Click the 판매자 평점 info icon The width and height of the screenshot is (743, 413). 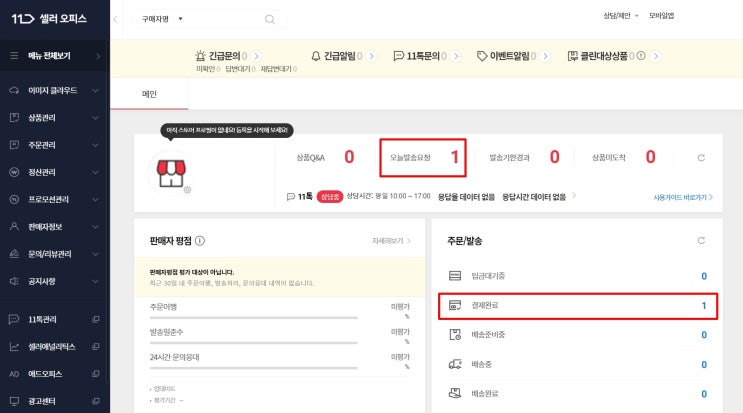tap(200, 241)
